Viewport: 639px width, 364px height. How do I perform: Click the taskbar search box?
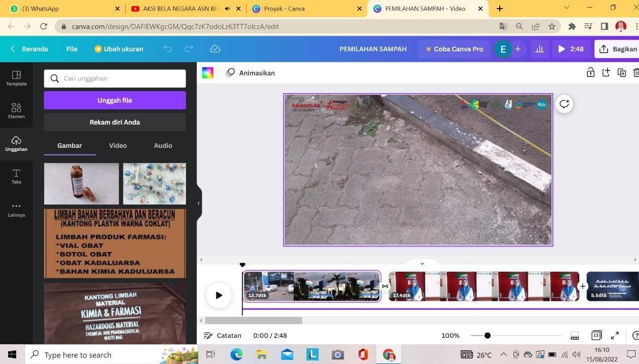pyautogui.click(x=111, y=355)
